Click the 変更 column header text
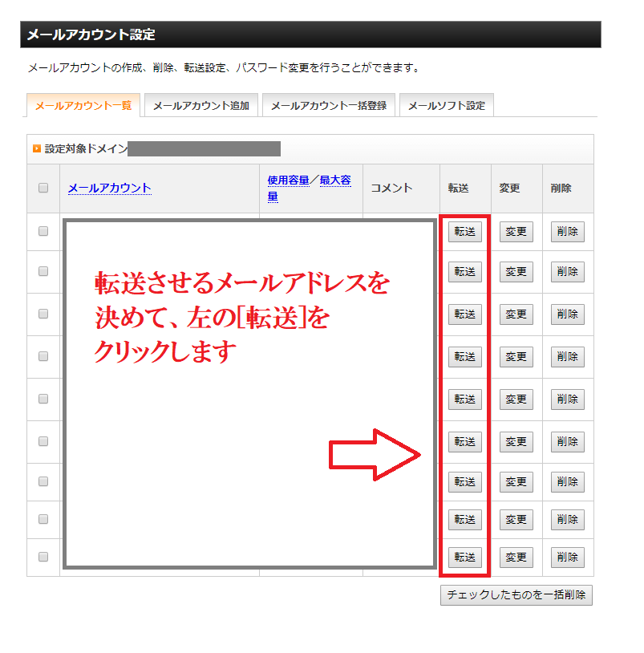644x653 pixels. click(509, 189)
